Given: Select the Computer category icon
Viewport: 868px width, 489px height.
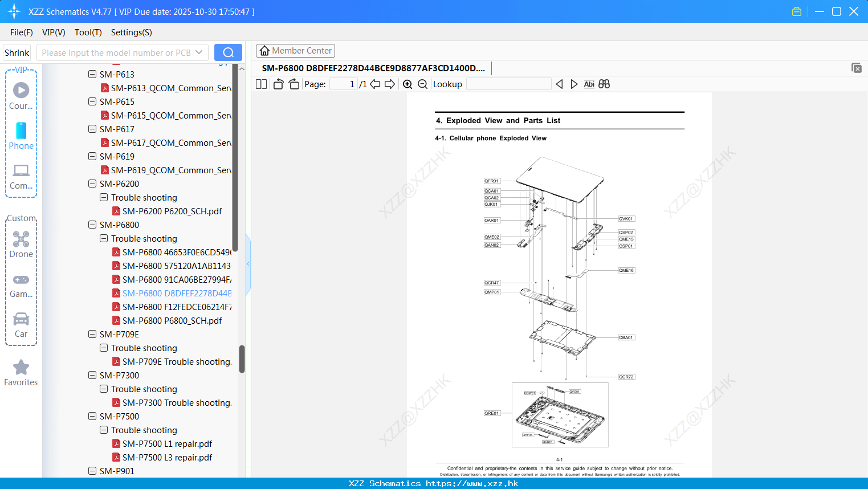Looking at the screenshot, I should (x=21, y=176).
